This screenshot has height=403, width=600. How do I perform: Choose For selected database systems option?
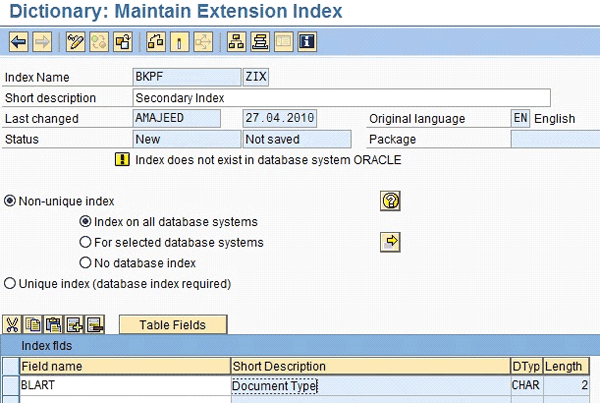pyautogui.click(x=85, y=242)
